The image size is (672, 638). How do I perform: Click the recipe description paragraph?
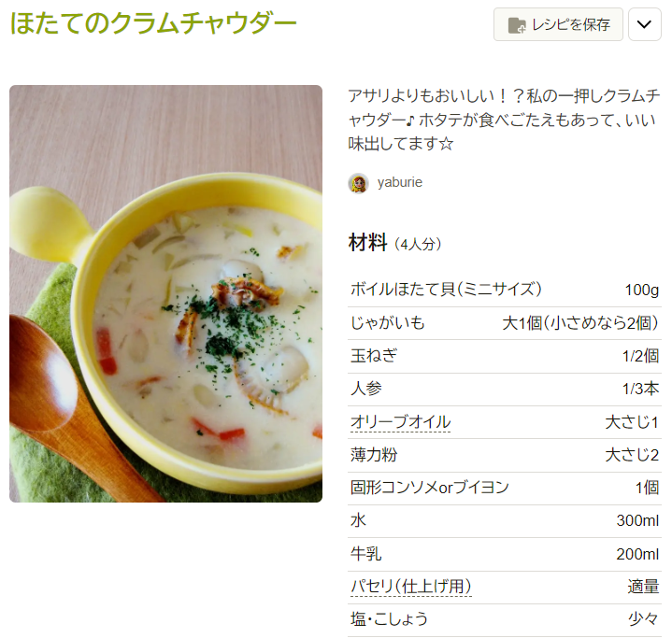click(x=504, y=120)
